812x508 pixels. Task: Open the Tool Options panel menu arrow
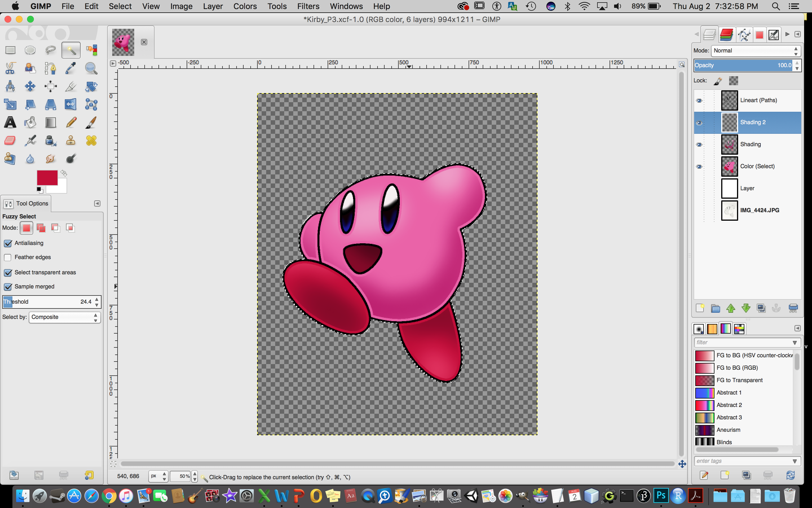pyautogui.click(x=97, y=203)
